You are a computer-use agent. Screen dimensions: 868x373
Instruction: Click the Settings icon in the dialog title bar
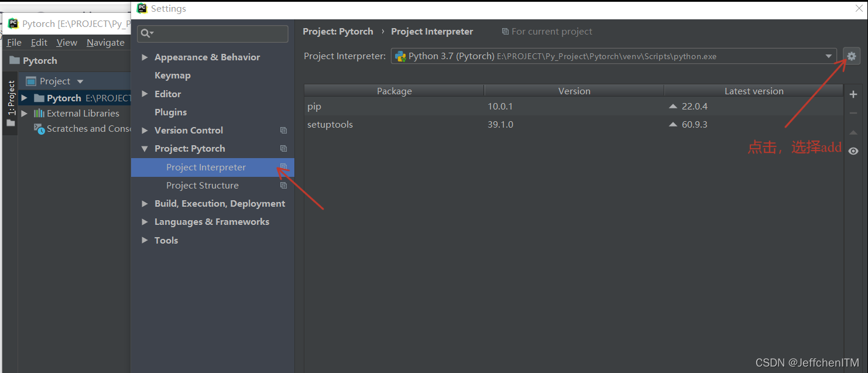(142, 9)
